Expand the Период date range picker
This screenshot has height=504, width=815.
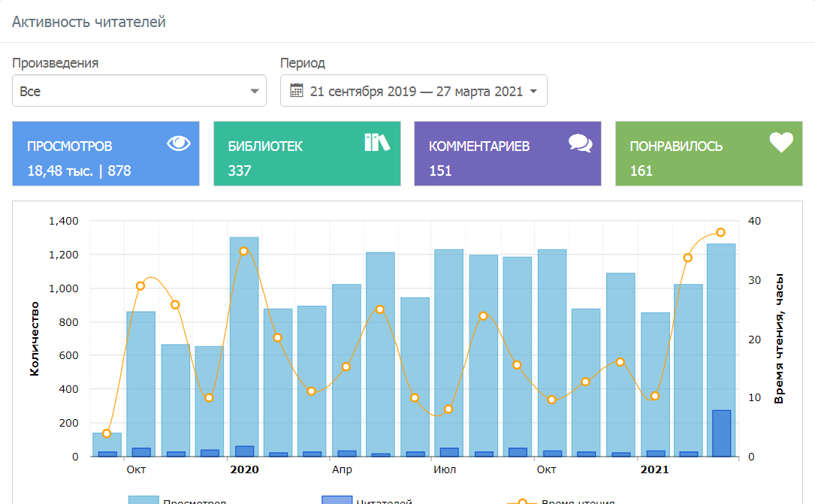pos(413,91)
